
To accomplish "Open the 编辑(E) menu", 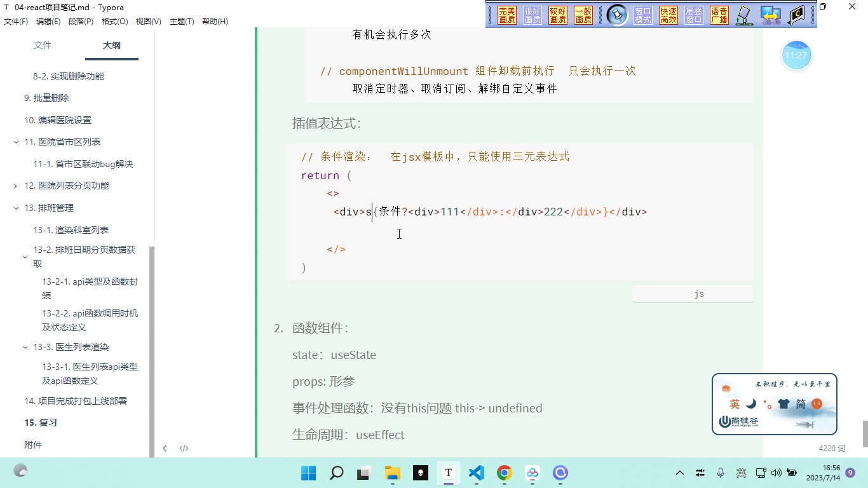I will [48, 22].
